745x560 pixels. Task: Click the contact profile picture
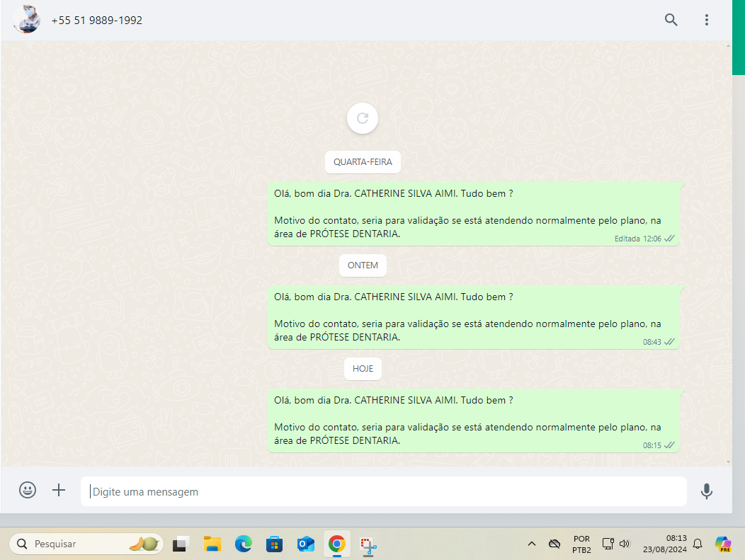[26, 20]
